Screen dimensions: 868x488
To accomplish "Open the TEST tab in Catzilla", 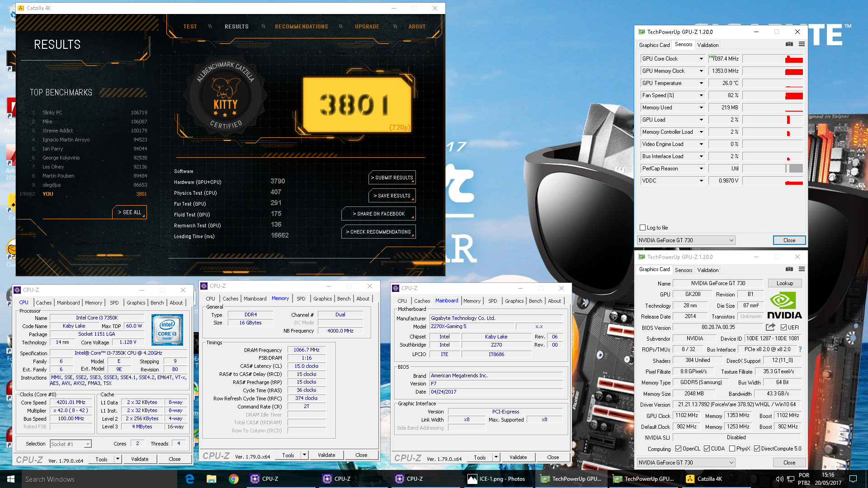I will click(x=190, y=27).
